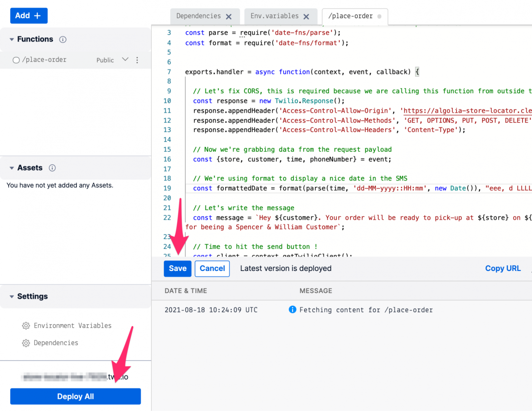Click the Environment Variables gear icon

pyautogui.click(x=26, y=326)
